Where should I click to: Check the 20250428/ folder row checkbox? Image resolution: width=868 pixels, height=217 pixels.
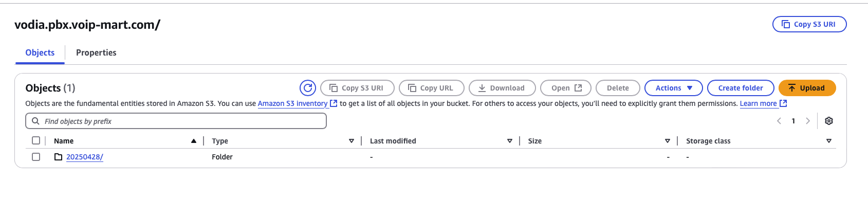(x=36, y=157)
